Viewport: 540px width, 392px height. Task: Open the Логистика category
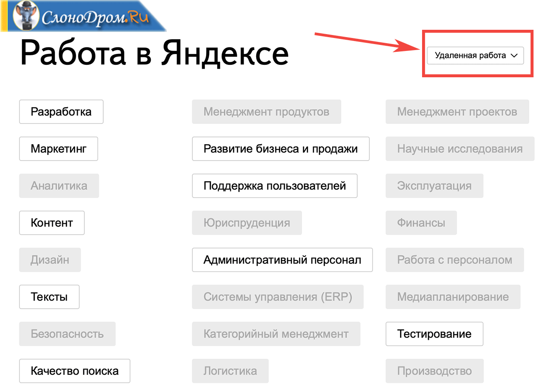[230, 371]
